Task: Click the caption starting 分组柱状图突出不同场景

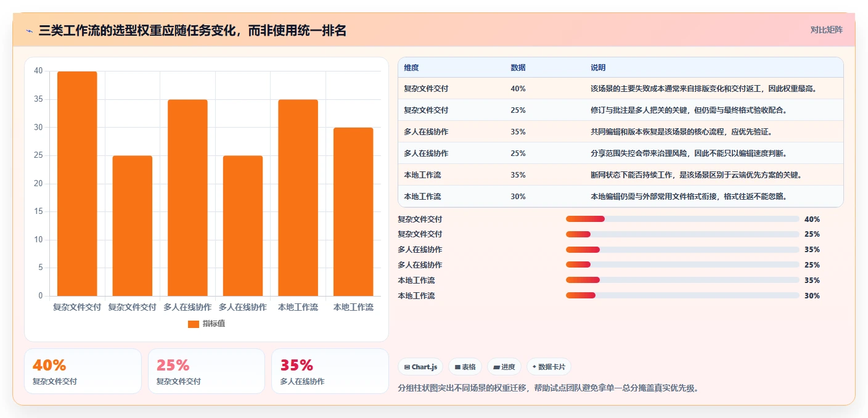Action: [x=549, y=388]
